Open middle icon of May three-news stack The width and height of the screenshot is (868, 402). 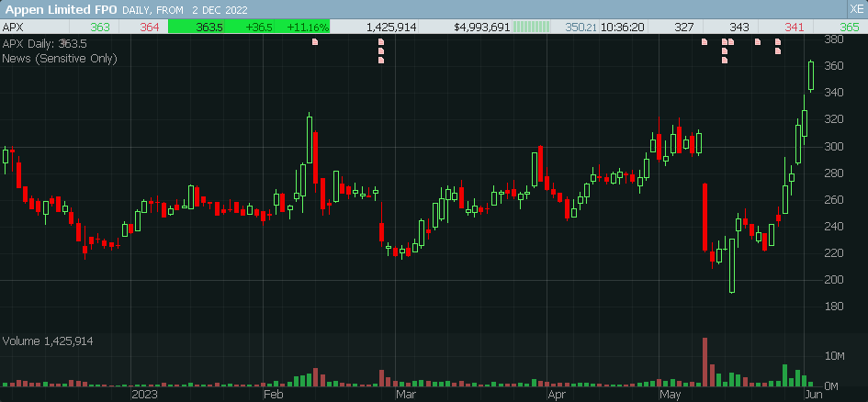coord(725,50)
